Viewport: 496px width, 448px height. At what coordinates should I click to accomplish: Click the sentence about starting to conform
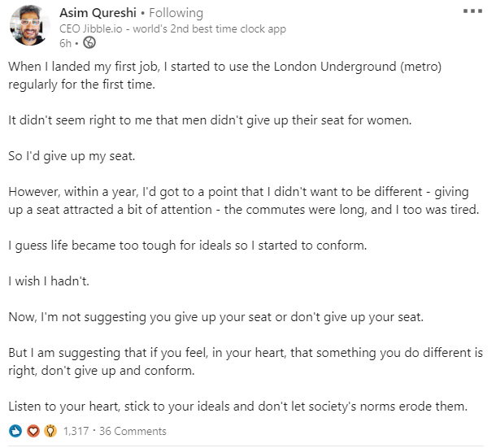188,246
